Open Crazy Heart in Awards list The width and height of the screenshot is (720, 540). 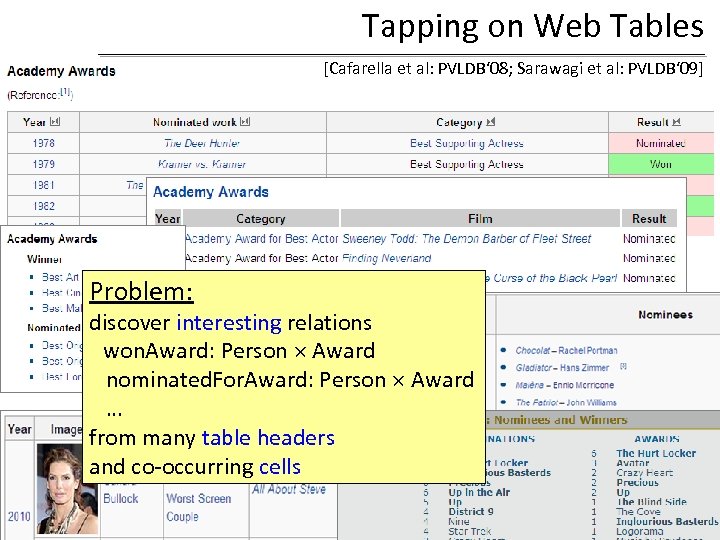pyautogui.click(x=644, y=472)
